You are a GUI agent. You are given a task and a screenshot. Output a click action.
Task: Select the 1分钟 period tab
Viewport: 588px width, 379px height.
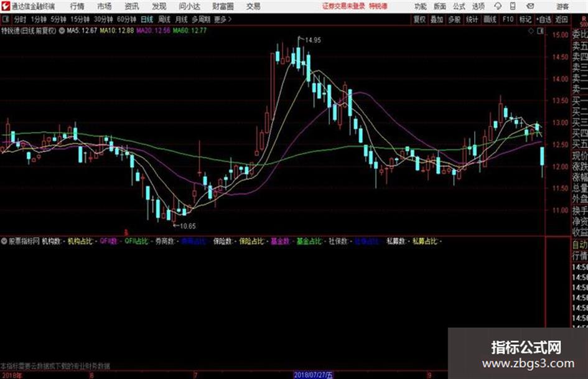[x=38, y=19]
